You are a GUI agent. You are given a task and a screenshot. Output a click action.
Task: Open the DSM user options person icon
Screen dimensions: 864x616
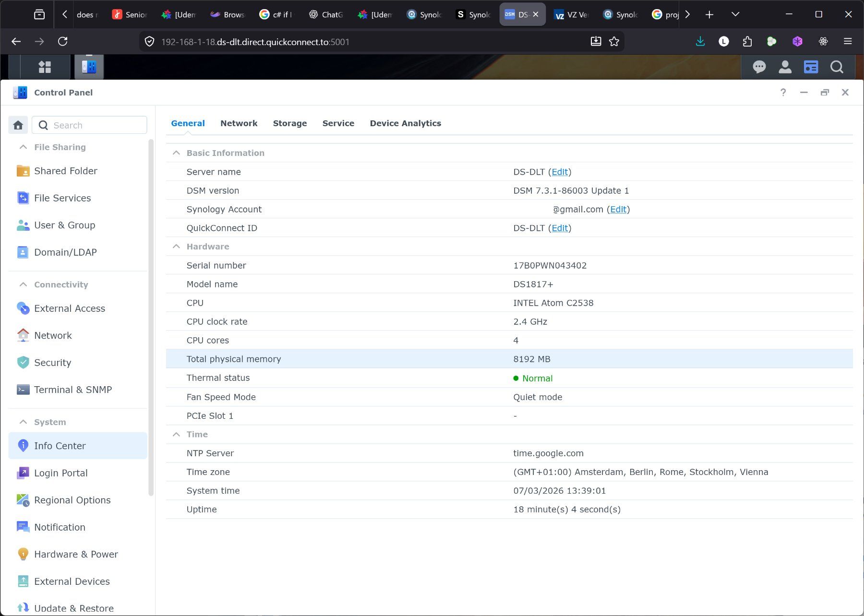(x=785, y=67)
